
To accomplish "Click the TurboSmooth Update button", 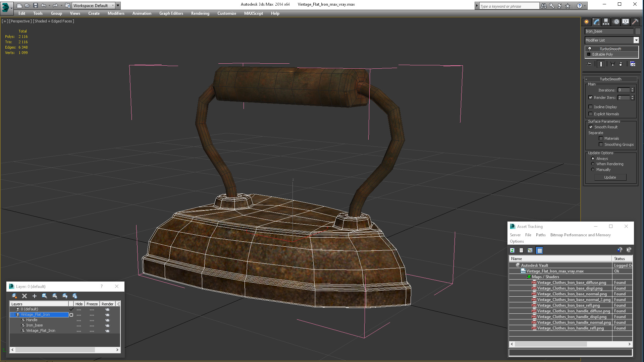I will point(610,177).
